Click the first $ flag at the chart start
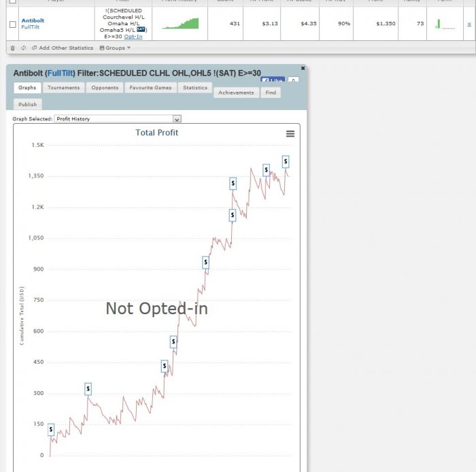 (51, 430)
